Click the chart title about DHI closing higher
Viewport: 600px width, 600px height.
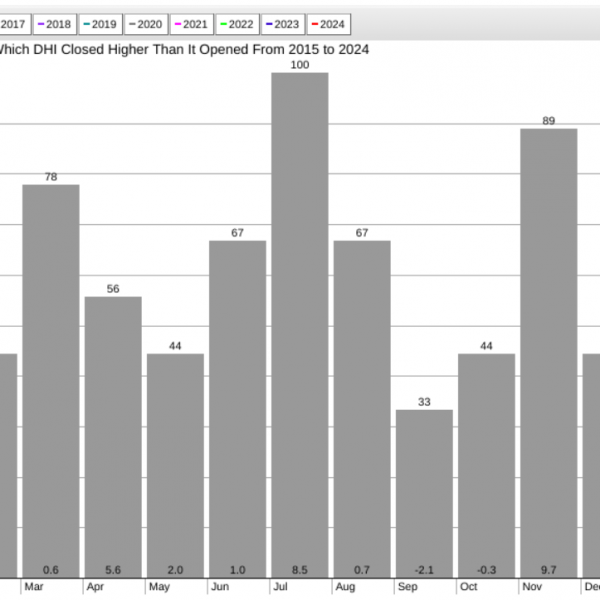pos(184,50)
